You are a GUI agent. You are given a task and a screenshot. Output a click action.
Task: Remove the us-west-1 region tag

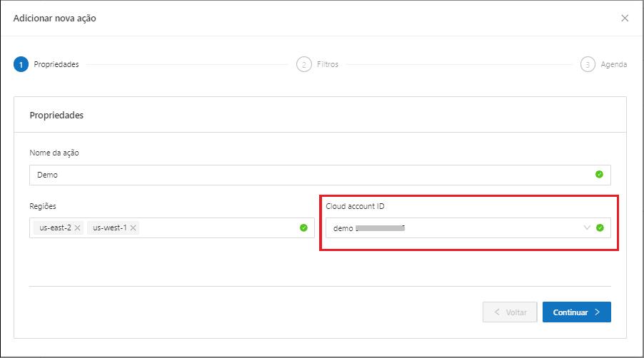tap(134, 228)
